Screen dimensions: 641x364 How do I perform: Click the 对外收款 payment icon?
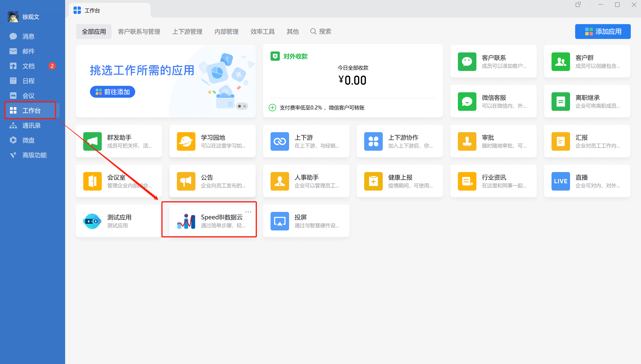click(x=275, y=56)
